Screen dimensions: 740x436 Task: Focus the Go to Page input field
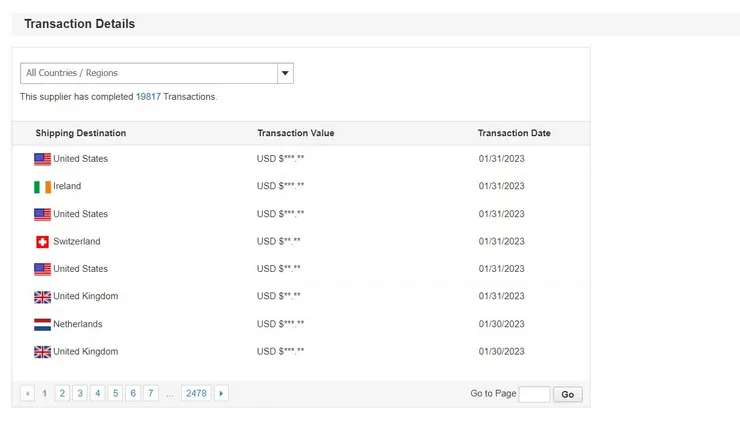point(534,394)
